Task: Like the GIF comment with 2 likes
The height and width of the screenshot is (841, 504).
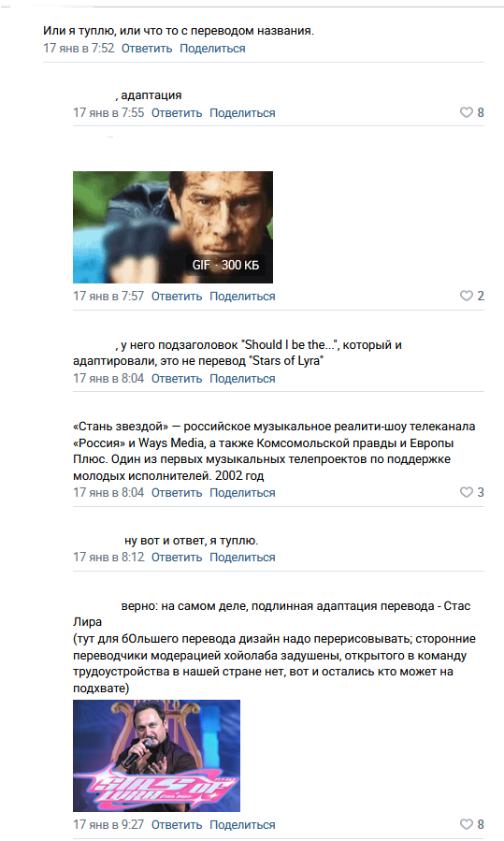Action: 472,296
